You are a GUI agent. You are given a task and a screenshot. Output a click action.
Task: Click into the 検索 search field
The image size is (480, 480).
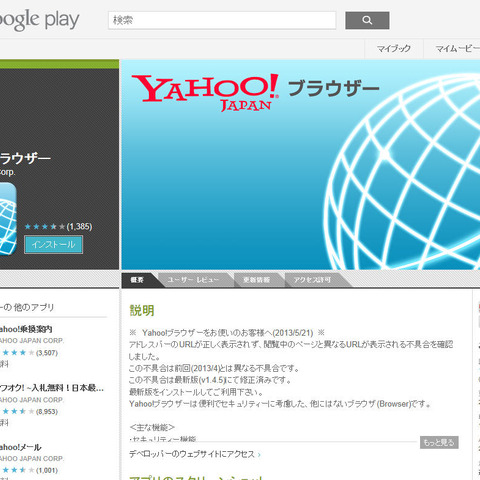(x=222, y=20)
